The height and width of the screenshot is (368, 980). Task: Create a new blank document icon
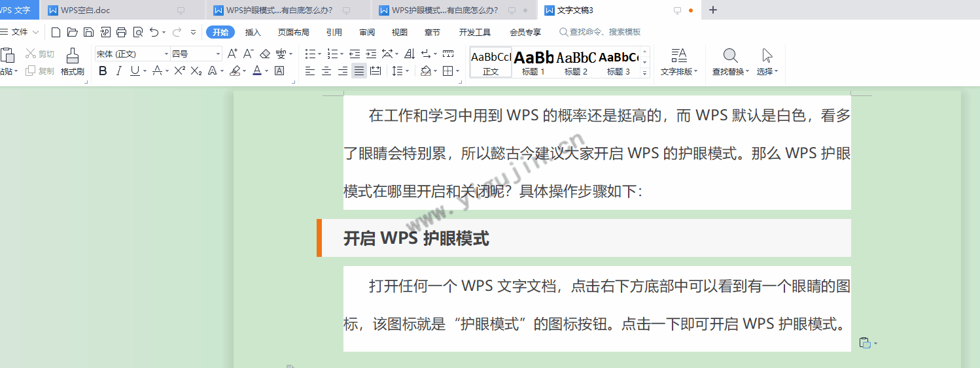point(56,32)
